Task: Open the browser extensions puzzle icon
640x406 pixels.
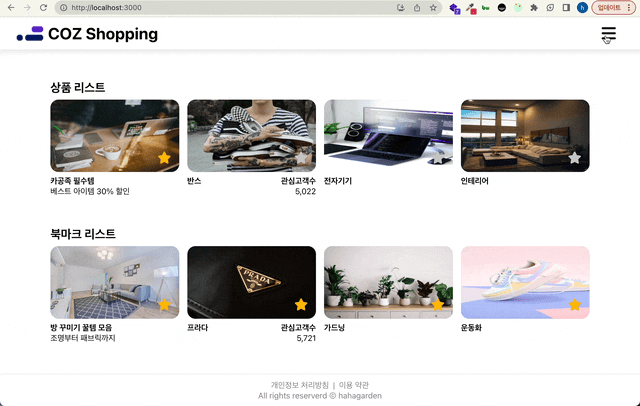Action: pyautogui.click(x=534, y=7)
